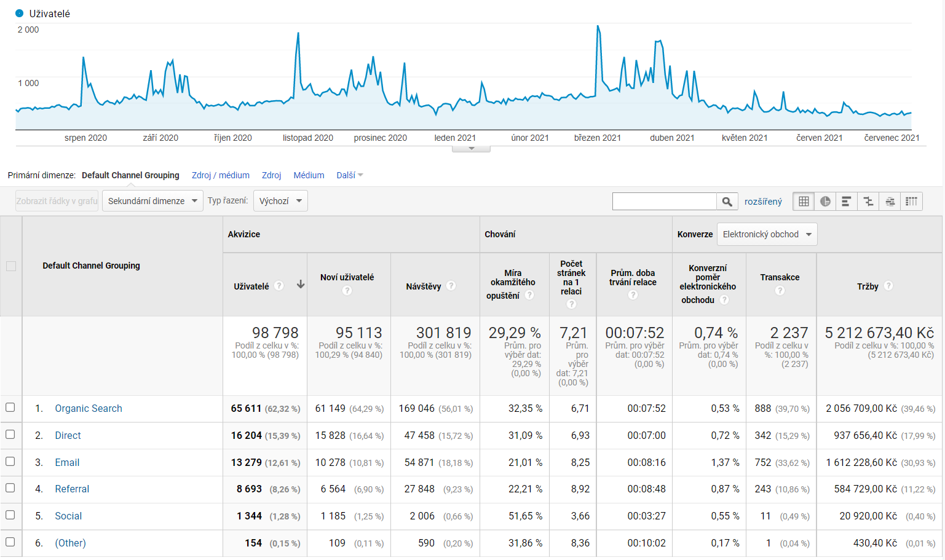Open the rozšířený advanced filter link
This screenshot has width=945, height=560.
point(763,202)
